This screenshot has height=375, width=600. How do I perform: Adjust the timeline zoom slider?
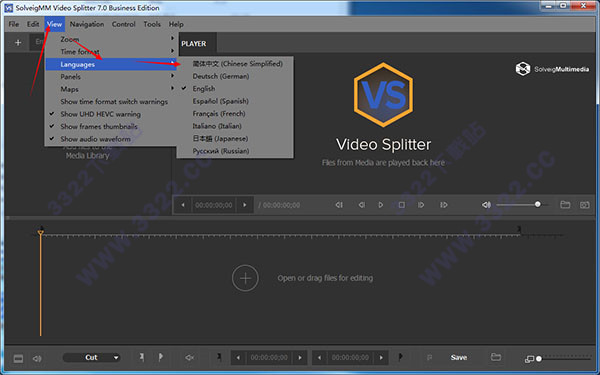coord(564,359)
